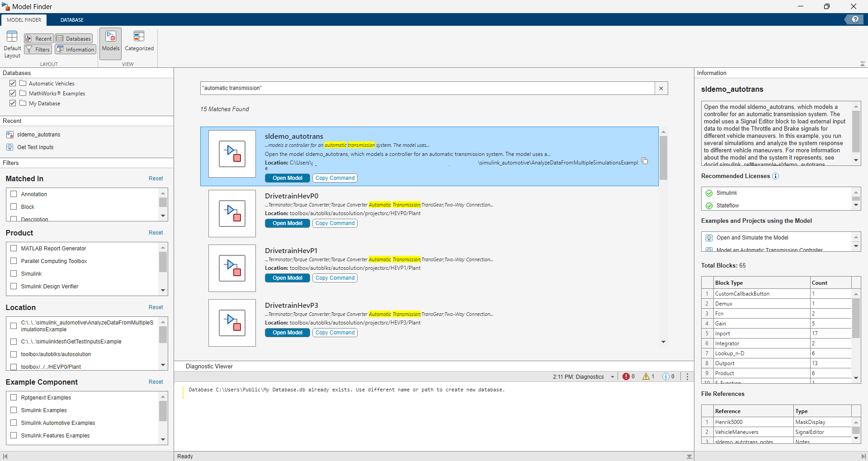Open sldemo_autotrans from Recent list

pyautogui.click(x=38, y=135)
